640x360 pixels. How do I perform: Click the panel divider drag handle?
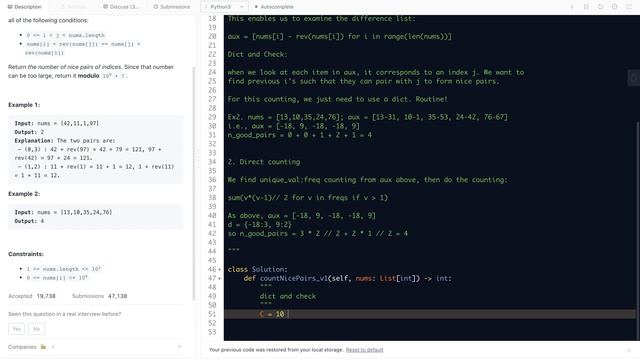pyautogui.click(x=198, y=159)
